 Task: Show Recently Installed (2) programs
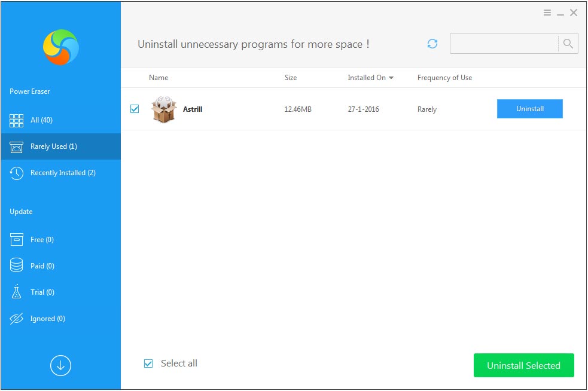pyautogui.click(x=61, y=173)
